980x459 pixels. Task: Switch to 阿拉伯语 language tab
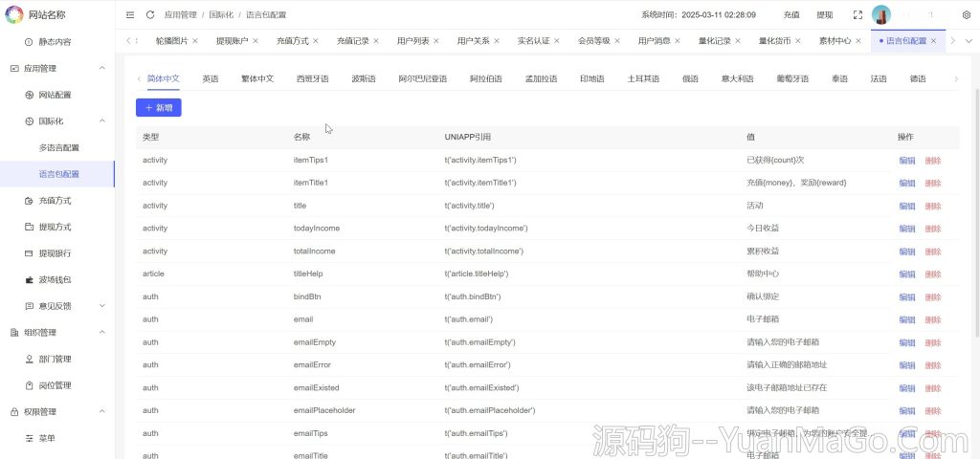tap(486, 78)
